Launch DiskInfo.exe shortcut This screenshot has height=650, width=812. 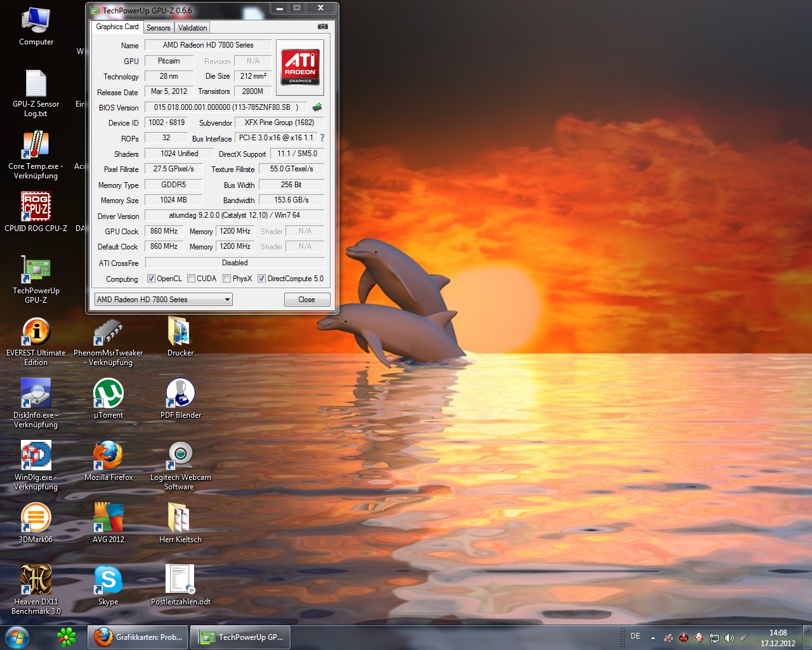36,404
